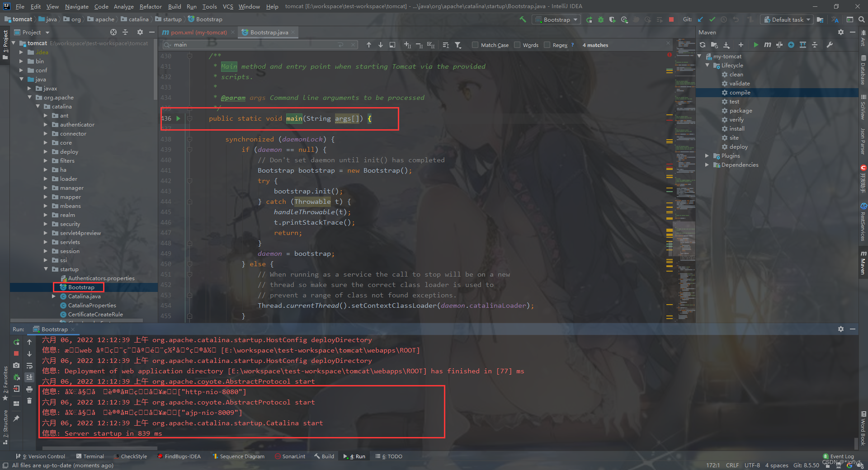868x470 pixels.
Task: Expand the conf folder
Action: [x=21, y=70]
